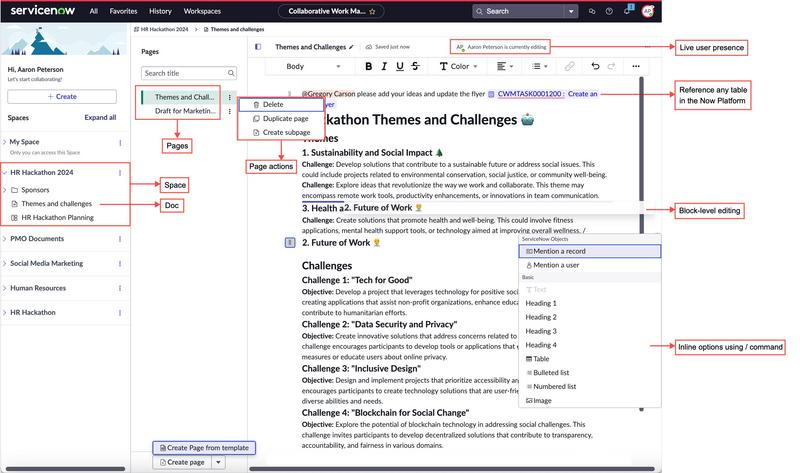800x473 pixels.
Task: Select Mention a record in slash menu
Action: [590, 251]
